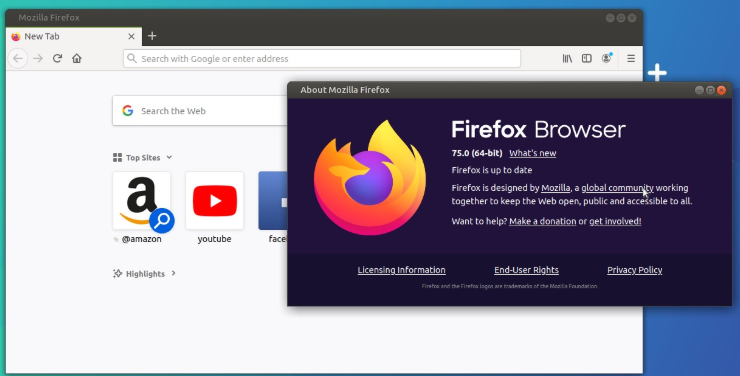
Task: Close the New Tab tab
Action: tap(131, 36)
